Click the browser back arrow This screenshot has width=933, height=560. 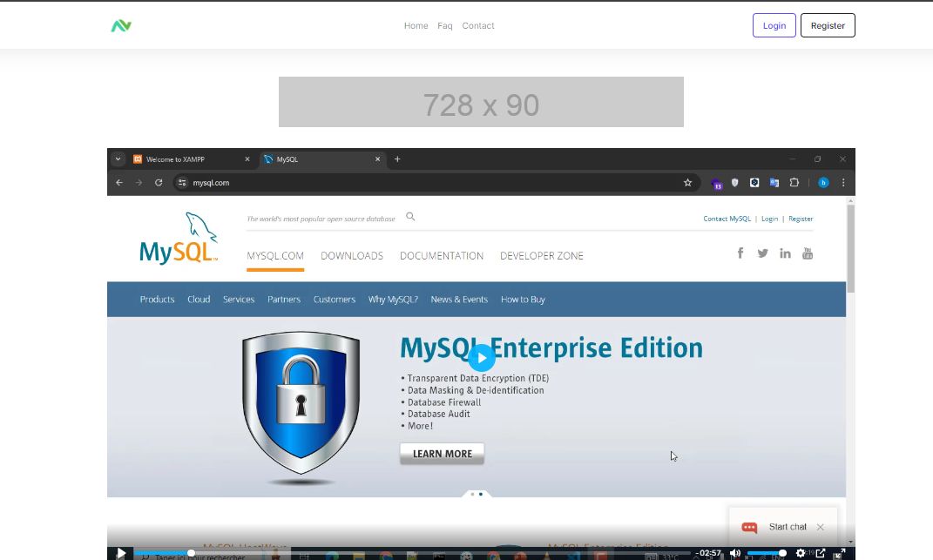(119, 183)
